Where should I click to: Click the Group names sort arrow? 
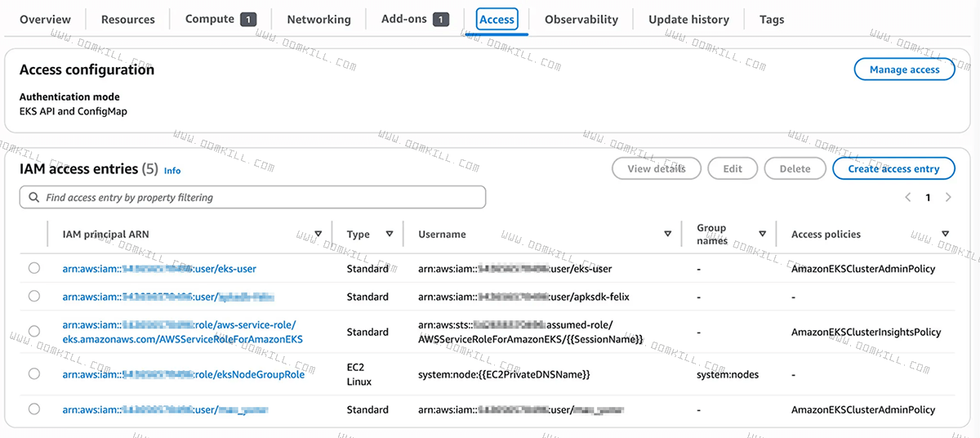click(x=762, y=235)
